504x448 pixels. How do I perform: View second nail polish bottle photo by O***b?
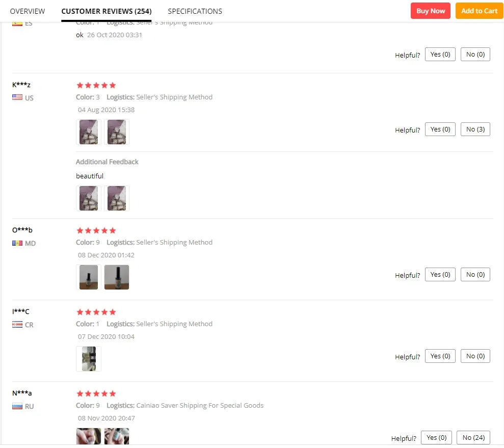pyautogui.click(x=117, y=277)
